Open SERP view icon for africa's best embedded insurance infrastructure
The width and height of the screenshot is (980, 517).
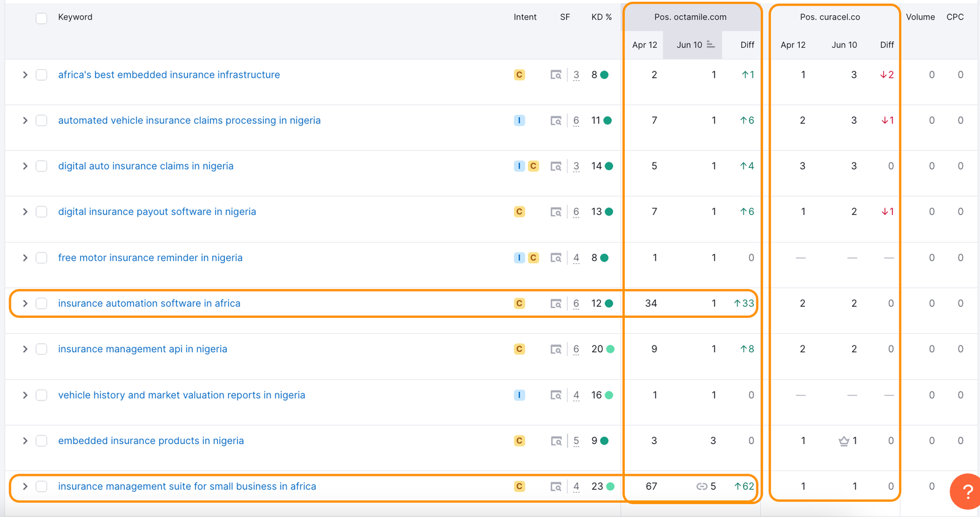[x=556, y=75]
